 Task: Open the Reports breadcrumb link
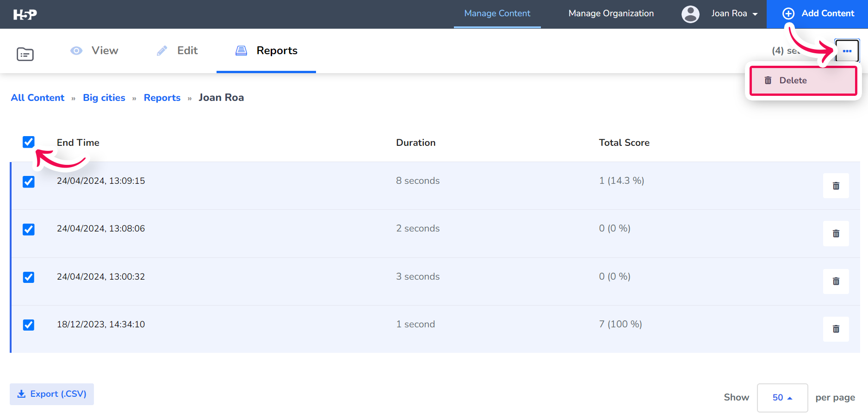pos(162,98)
